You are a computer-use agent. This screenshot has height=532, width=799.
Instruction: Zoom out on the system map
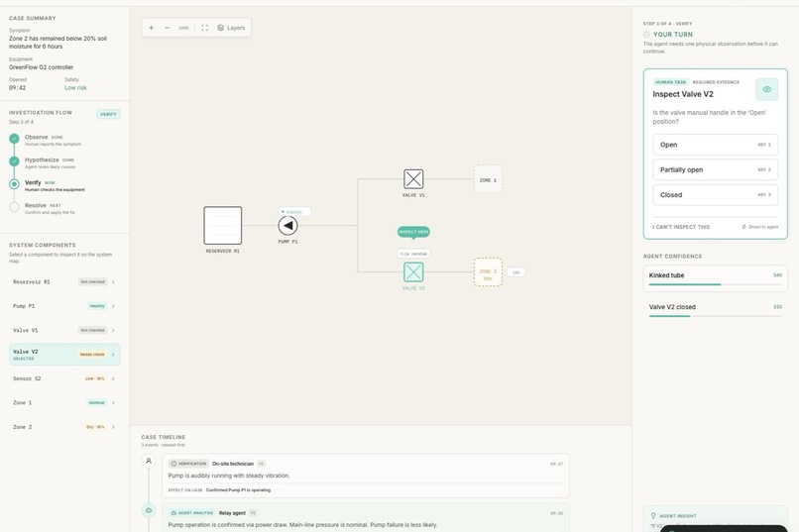(168, 28)
